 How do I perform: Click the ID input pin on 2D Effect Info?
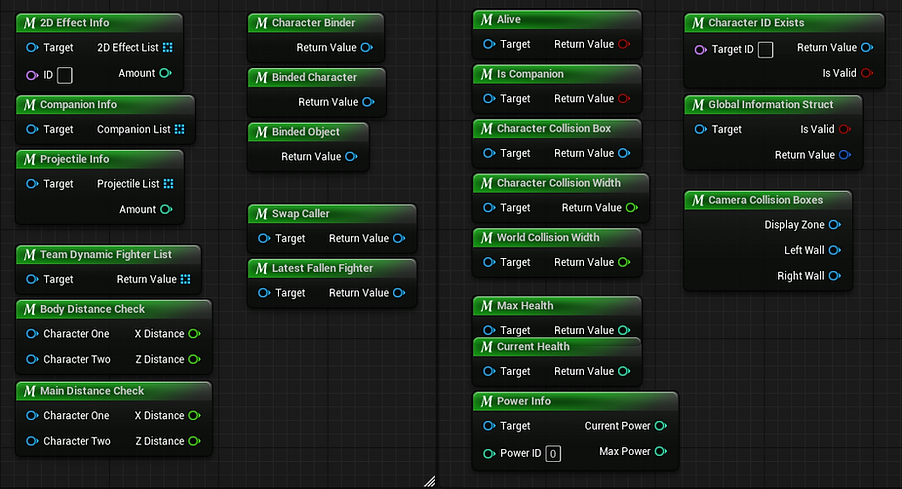coord(32,75)
